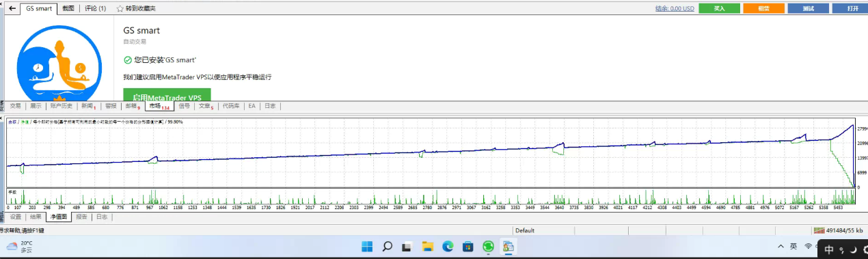The height and width of the screenshot is (259, 868).
Task: Click the orange 租赁 button
Action: pos(763,8)
